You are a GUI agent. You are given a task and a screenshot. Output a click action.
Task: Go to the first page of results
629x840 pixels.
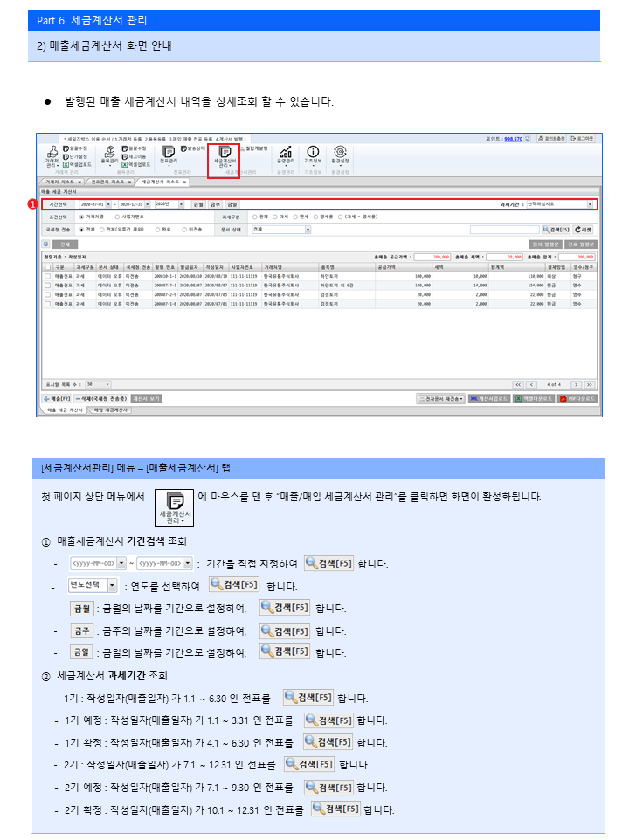518,385
